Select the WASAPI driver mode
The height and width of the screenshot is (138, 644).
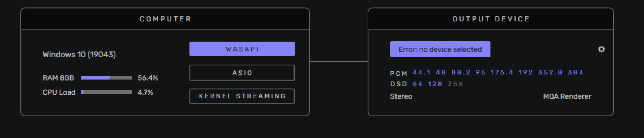pos(242,49)
